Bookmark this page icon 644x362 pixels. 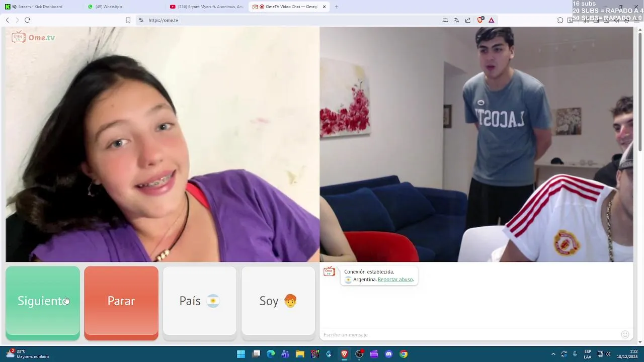click(128, 20)
